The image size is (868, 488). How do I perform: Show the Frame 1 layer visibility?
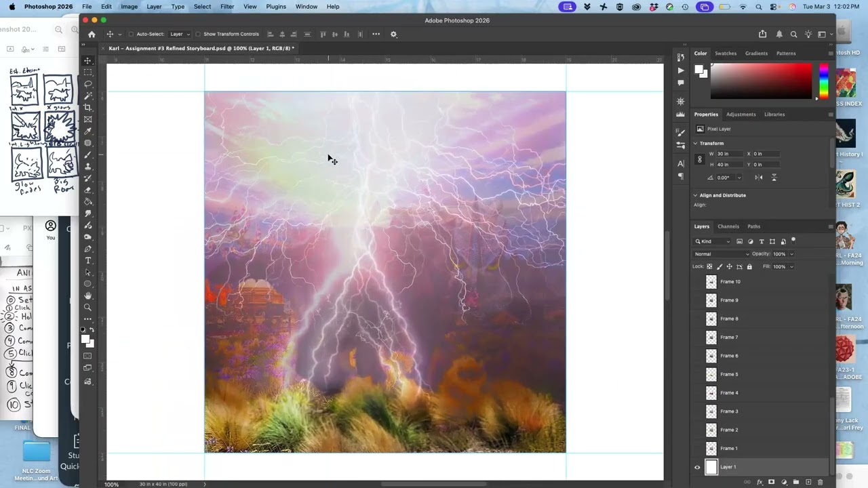point(697,448)
